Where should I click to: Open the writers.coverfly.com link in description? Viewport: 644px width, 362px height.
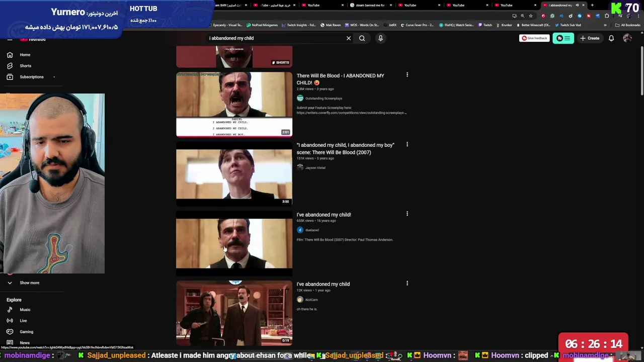pyautogui.click(x=351, y=113)
